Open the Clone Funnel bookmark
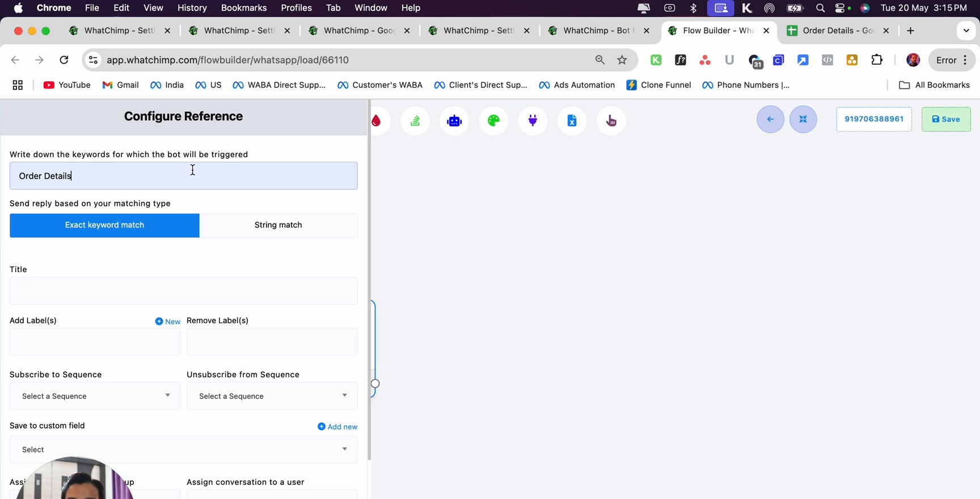This screenshot has width=980, height=499. coord(659,85)
